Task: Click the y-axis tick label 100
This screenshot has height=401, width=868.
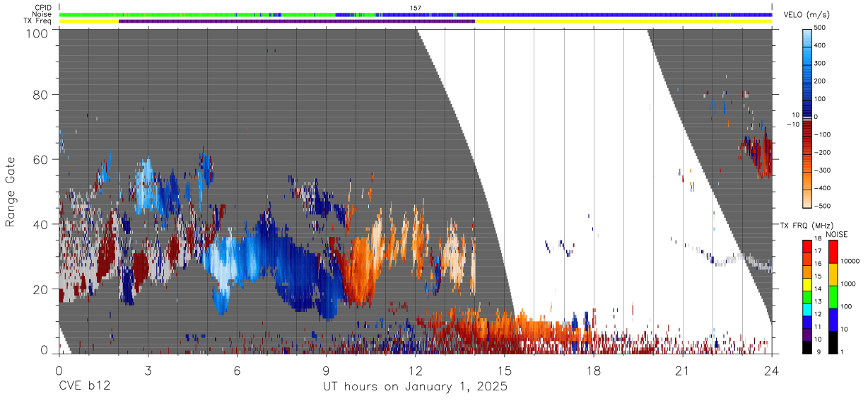Action: 38,33
